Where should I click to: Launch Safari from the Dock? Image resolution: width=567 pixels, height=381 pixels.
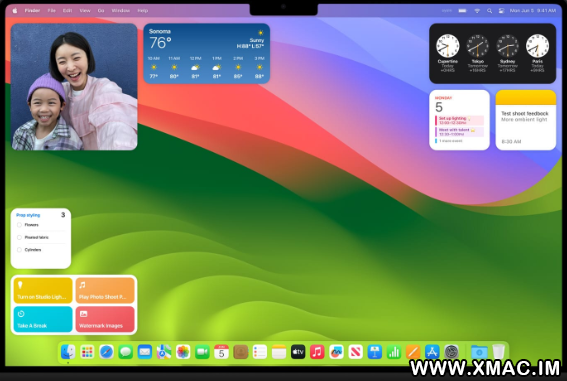coord(106,352)
